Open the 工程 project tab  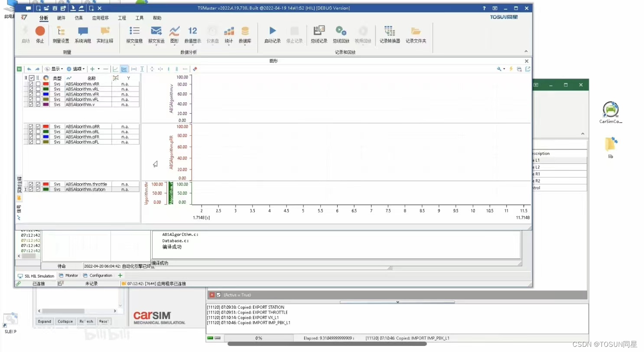pyautogui.click(x=122, y=18)
